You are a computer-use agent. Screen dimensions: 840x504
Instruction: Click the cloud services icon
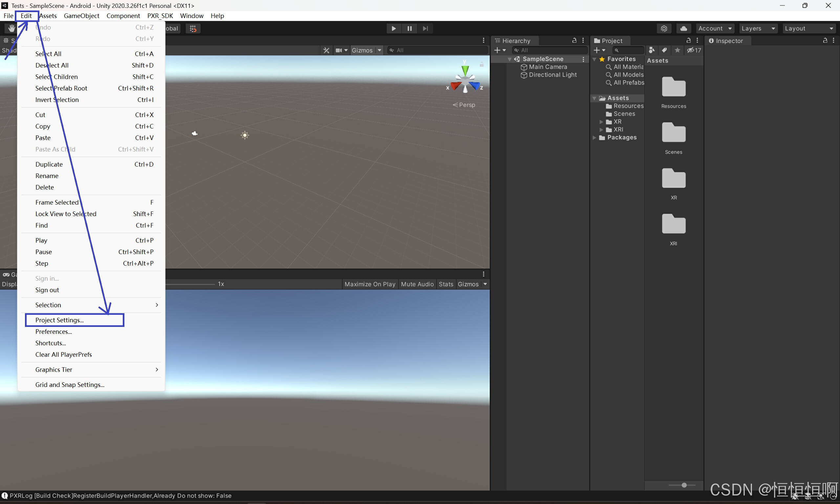click(x=683, y=29)
